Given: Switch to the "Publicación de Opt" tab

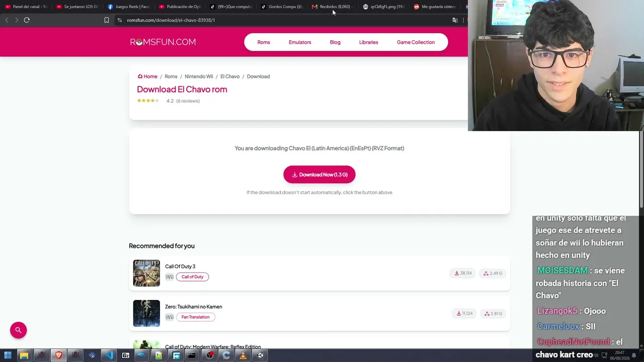Looking at the screenshot, I should click(x=180, y=7).
